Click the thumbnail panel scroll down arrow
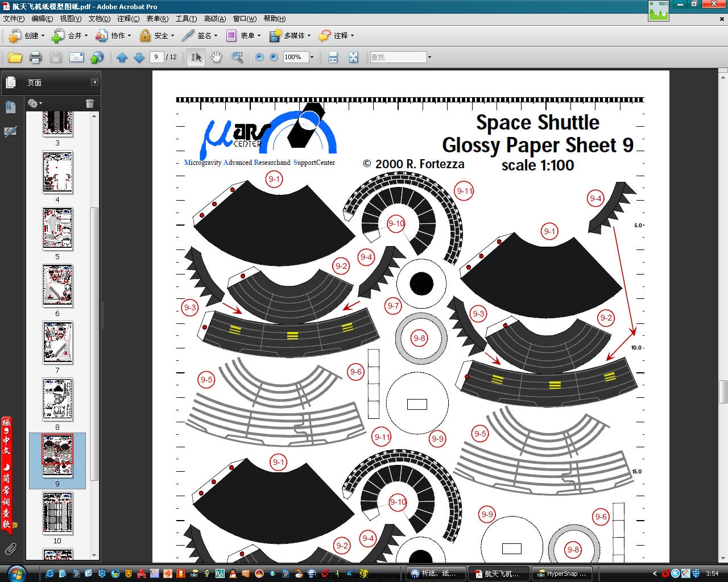Image resolution: width=728 pixels, height=582 pixels. click(94, 555)
